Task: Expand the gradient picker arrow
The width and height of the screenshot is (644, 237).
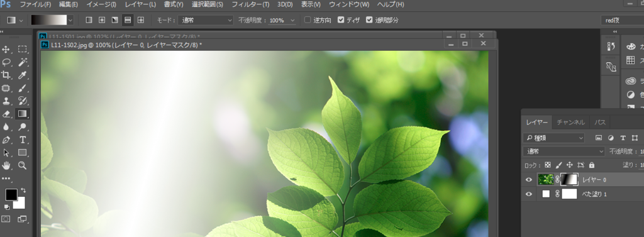Action: [x=70, y=19]
